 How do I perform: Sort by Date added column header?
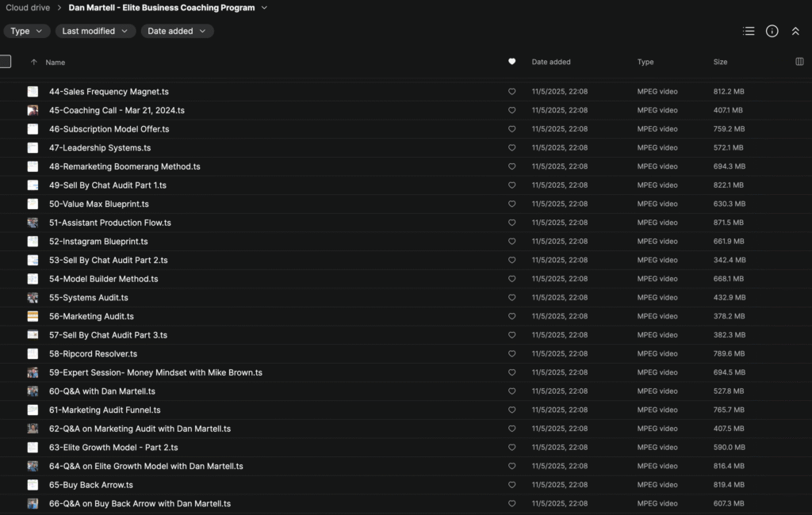click(551, 62)
